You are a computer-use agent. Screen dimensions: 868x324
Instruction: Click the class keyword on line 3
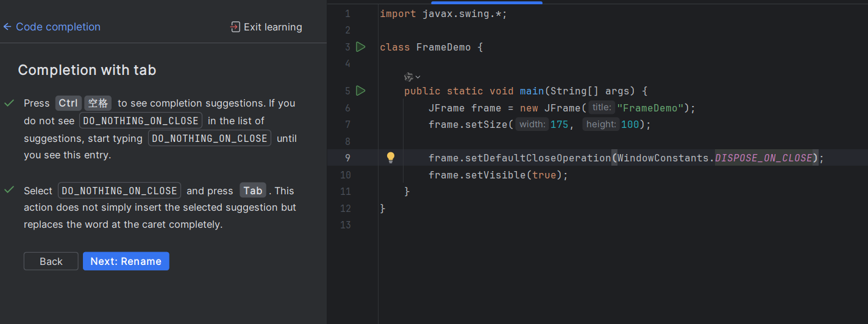click(394, 47)
